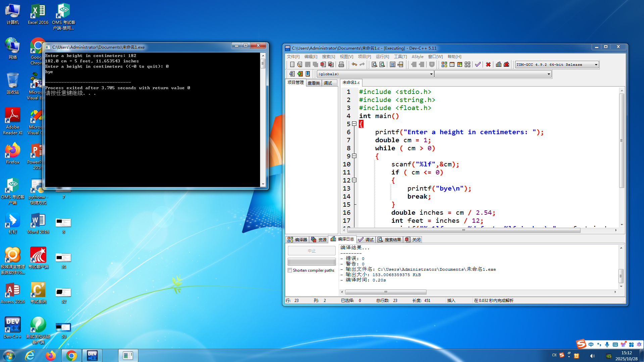Screen dimensions: 644x362
Task: Click the Run program icon
Action: click(452, 64)
